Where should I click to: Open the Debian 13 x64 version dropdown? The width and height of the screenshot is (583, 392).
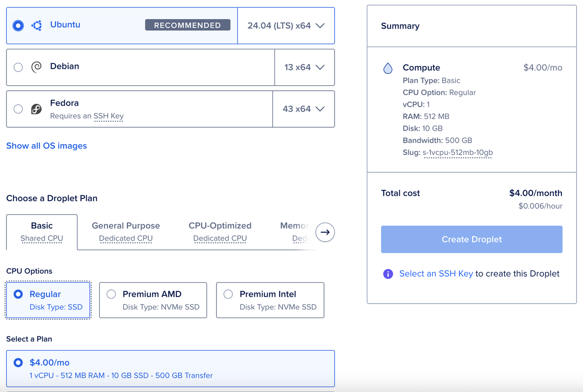304,67
